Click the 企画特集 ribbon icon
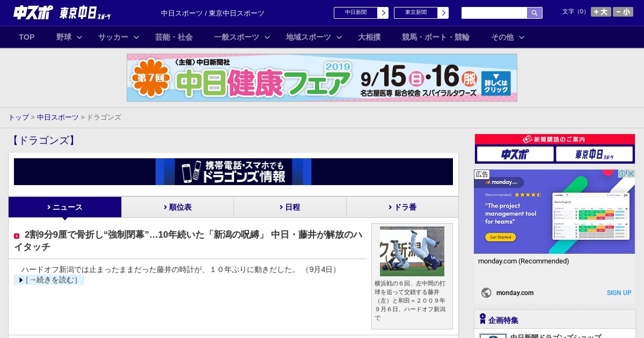Screen dimensions: 644x338 point(482,319)
